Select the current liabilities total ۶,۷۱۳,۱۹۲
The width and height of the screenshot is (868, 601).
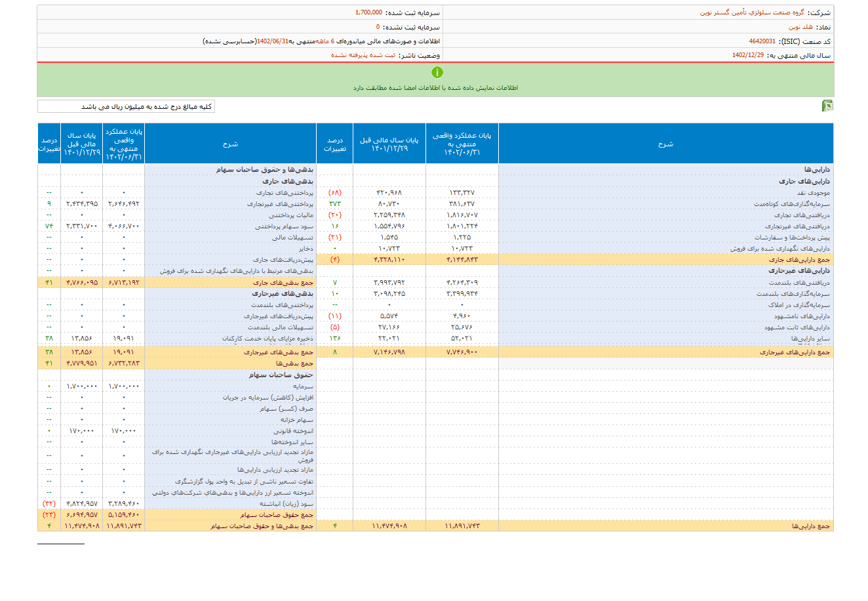[x=124, y=283]
